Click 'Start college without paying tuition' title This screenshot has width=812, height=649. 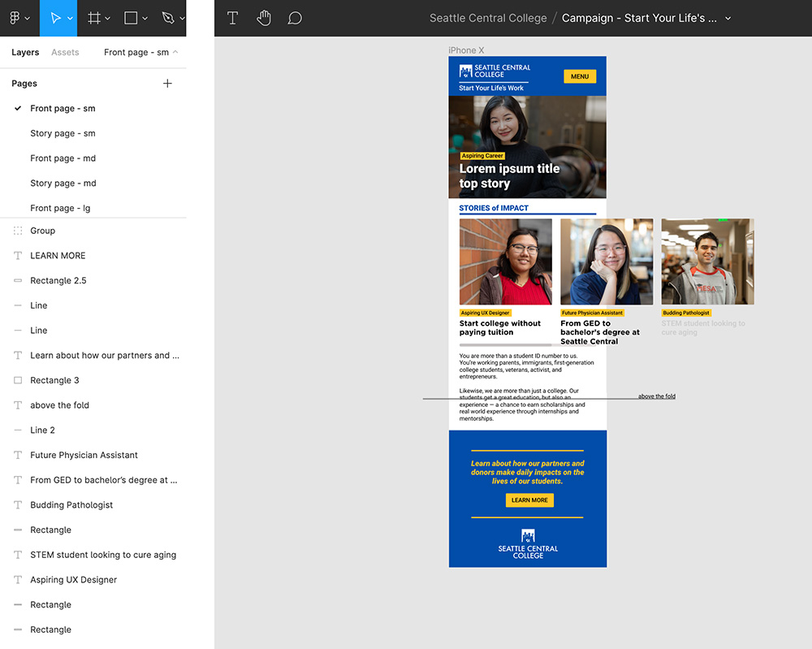pyautogui.click(x=499, y=328)
